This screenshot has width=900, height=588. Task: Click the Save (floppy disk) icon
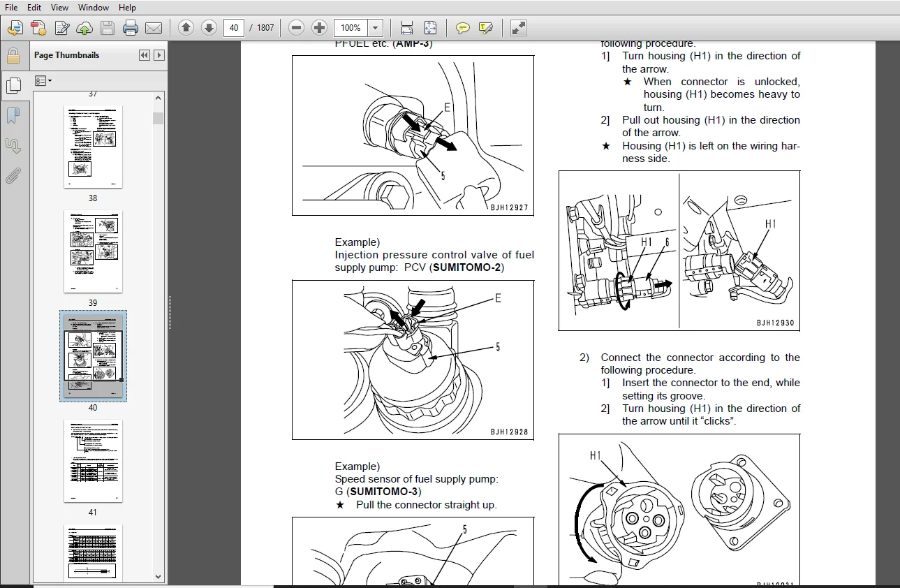point(107,28)
